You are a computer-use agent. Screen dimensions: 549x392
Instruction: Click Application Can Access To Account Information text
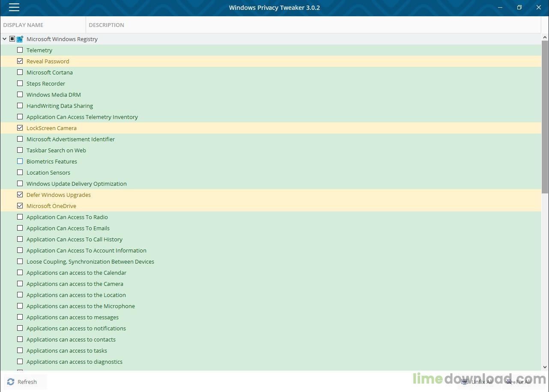point(87,250)
